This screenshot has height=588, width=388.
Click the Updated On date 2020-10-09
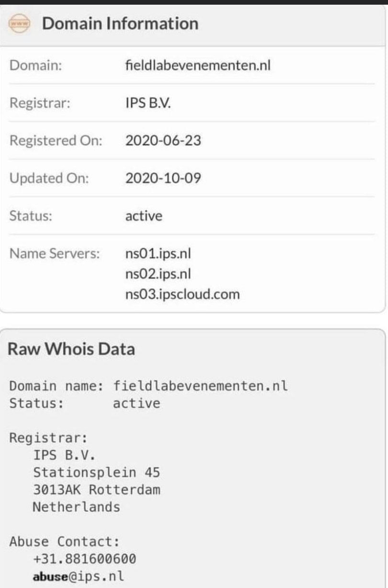[x=164, y=178]
